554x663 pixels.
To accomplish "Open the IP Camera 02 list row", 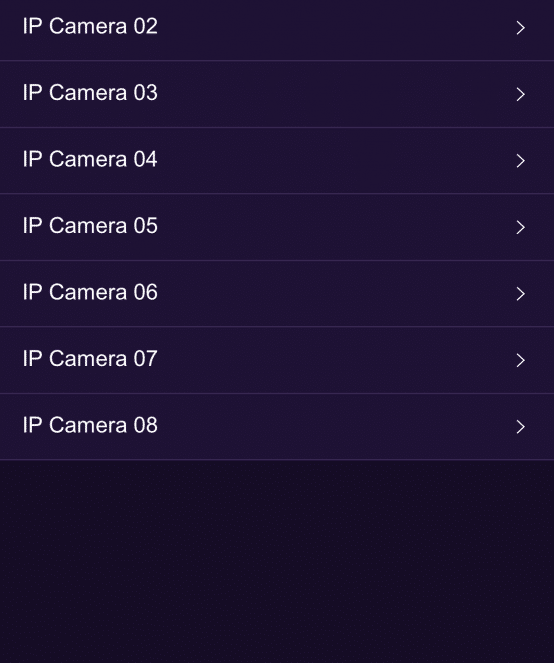I will click(277, 30).
